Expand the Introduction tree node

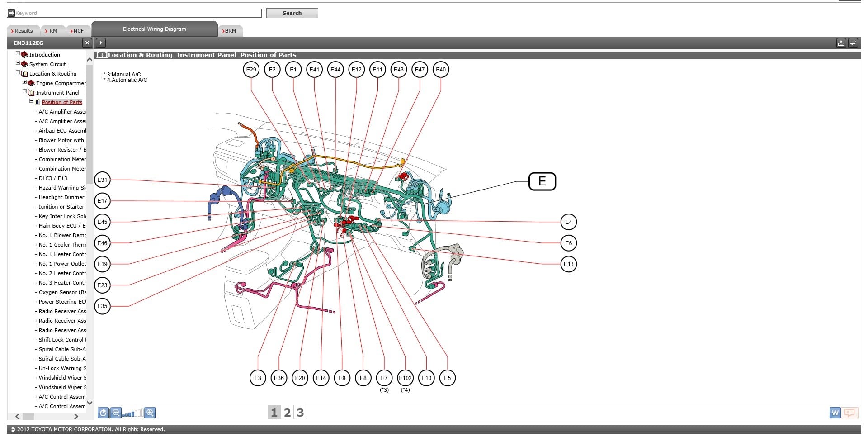18,54
